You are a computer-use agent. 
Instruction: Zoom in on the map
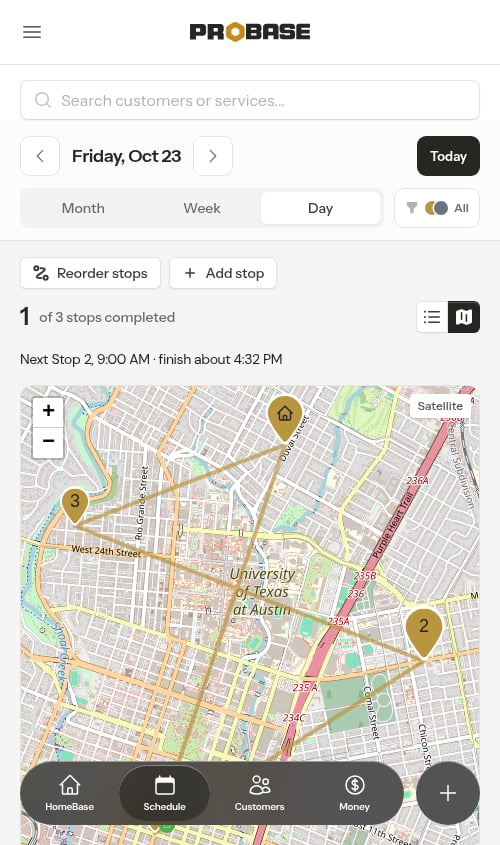point(48,411)
